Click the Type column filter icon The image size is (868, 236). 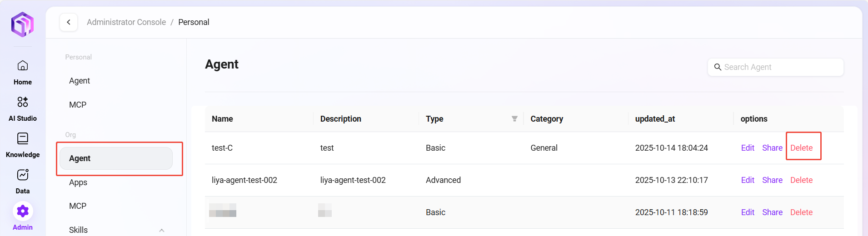click(514, 119)
